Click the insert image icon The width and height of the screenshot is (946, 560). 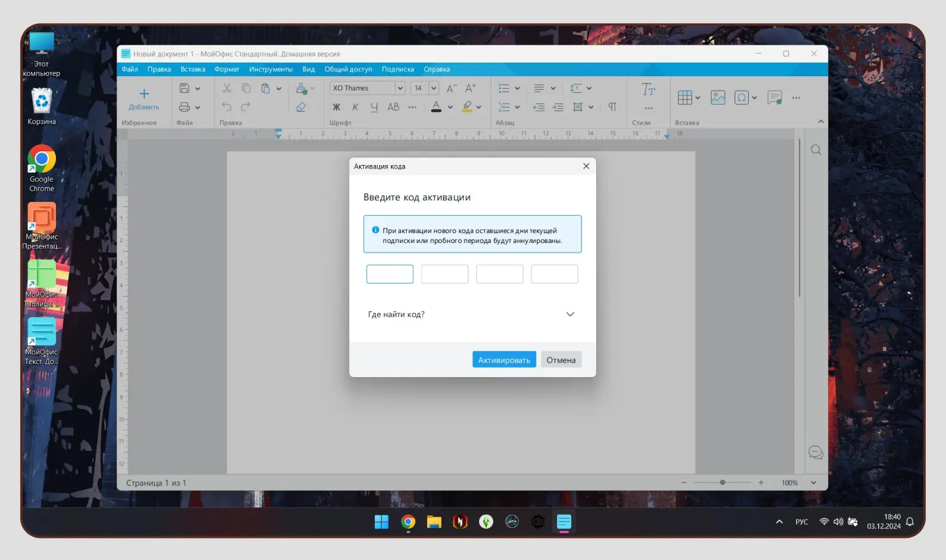(x=718, y=98)
